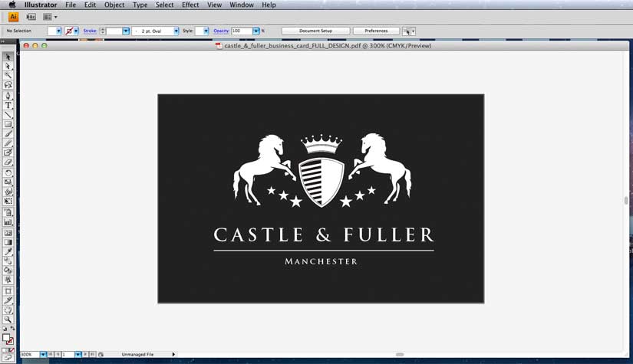This screenshot has width=633, height=364.
Task: Click the Document Setup button
Action: click(x=315, y=31)
